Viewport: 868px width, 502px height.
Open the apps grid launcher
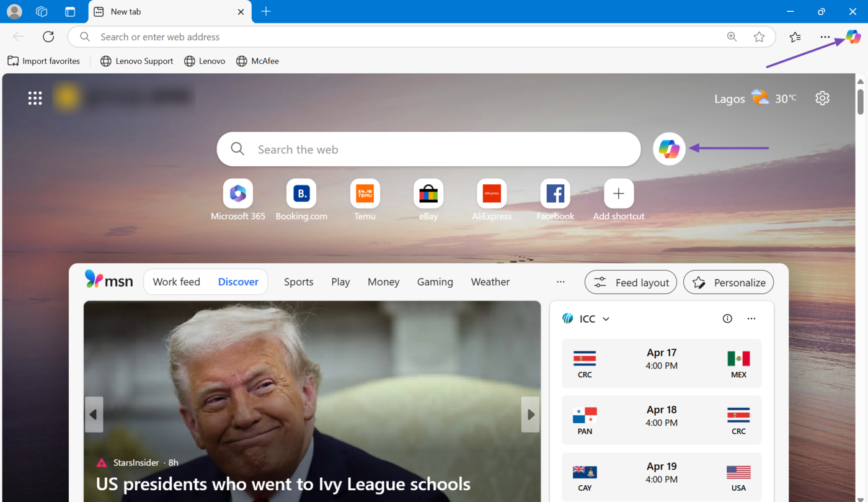pyautogui.click(x=35, y=98)
